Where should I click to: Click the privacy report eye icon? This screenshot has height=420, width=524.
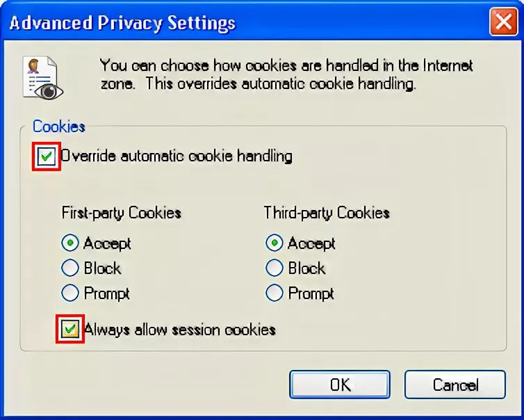(x=43, y=78)
